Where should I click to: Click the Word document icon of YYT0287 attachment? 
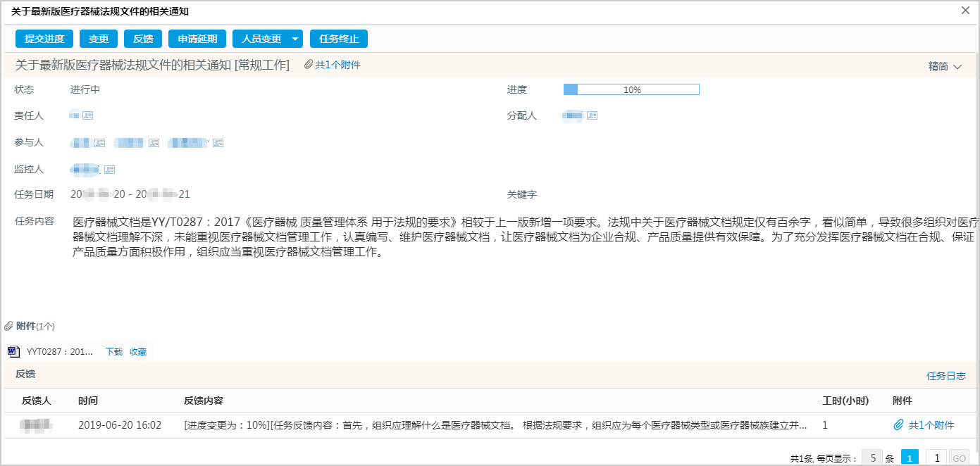click(13, 351)
